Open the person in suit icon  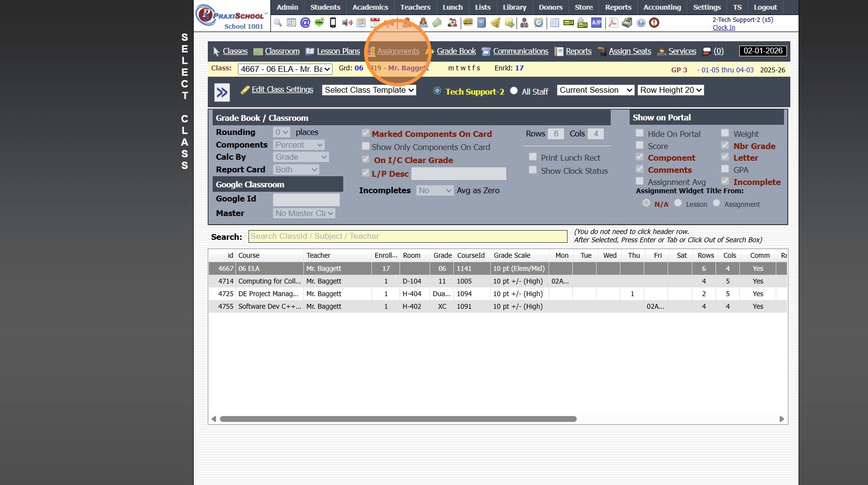[524, 23]
